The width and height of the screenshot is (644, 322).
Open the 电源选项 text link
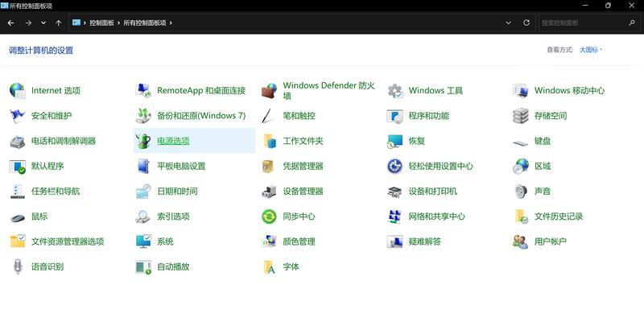[x=173, y=141]
